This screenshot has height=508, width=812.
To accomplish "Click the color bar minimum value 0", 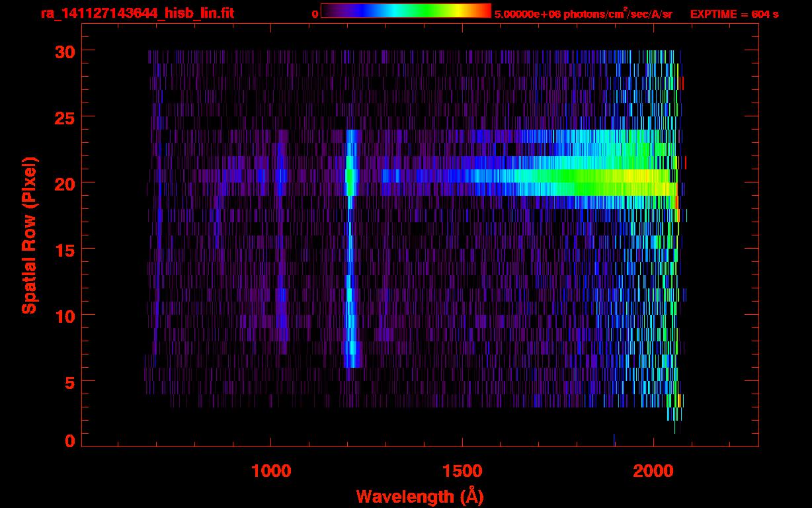I will pos(315,14).
